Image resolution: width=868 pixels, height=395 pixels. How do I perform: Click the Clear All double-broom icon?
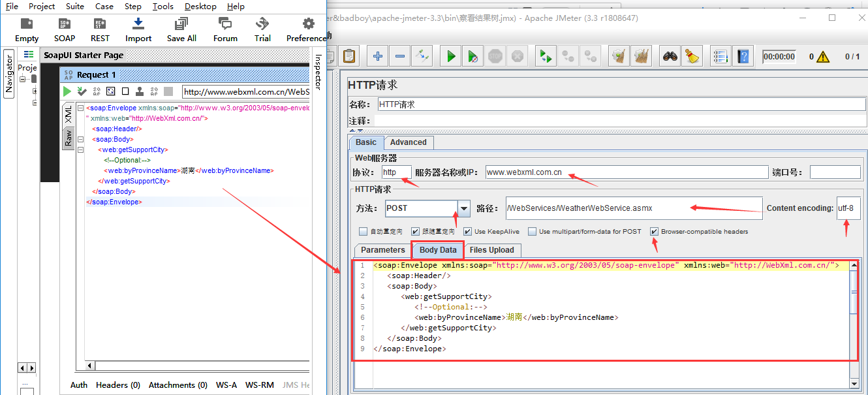642,57
